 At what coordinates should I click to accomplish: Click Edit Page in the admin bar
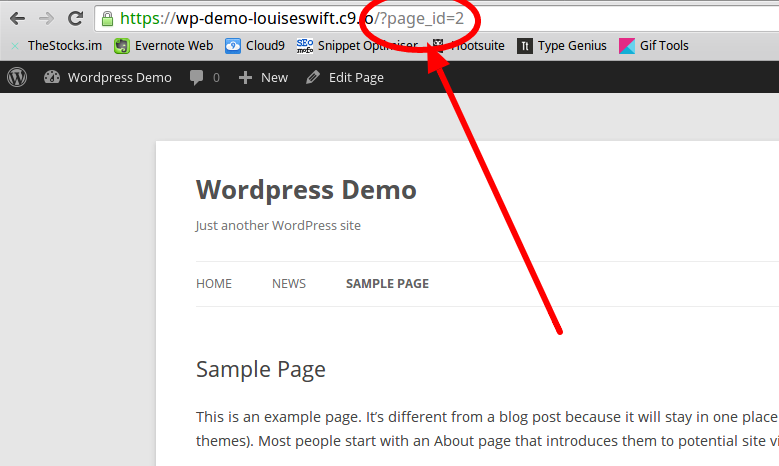pyautogui.click(x=345, y=77)
